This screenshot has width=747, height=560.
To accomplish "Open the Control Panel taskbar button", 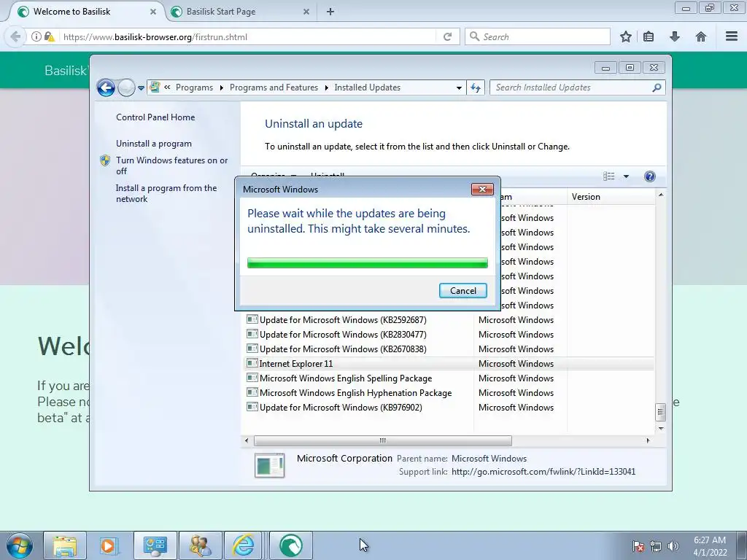I will [x=155, y=545].
